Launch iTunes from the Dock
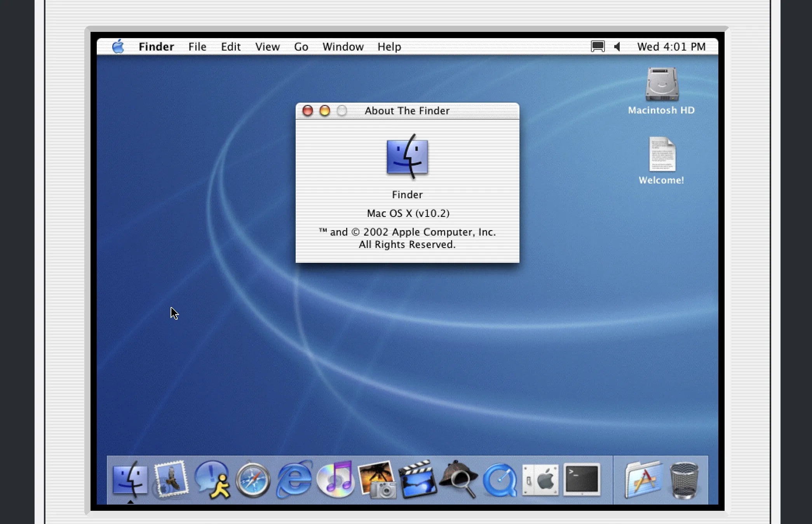The width and height of the screenshot is (812, 524). pyautogui.click(x=335, y=480)
